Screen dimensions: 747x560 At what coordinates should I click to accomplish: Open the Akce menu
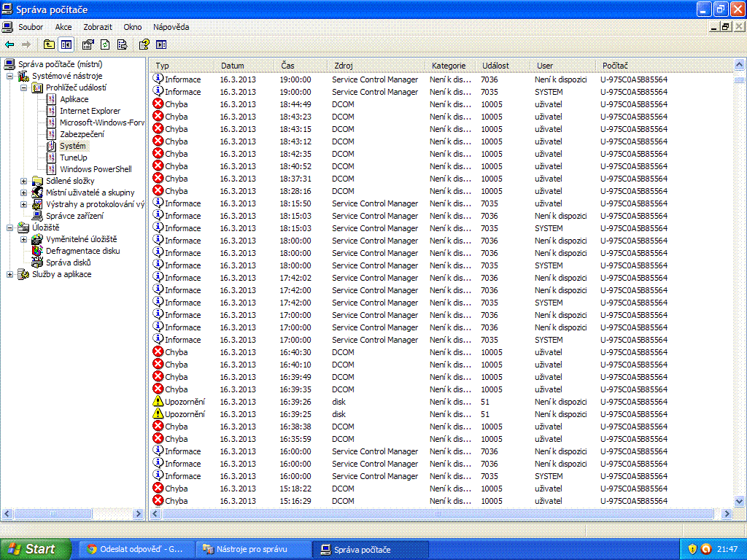click(63, 27)
